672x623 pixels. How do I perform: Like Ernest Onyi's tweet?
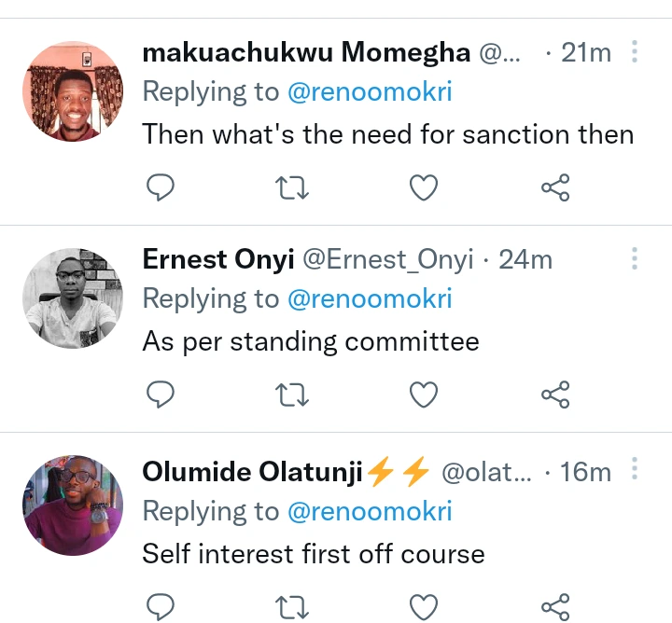pos(425,395)
